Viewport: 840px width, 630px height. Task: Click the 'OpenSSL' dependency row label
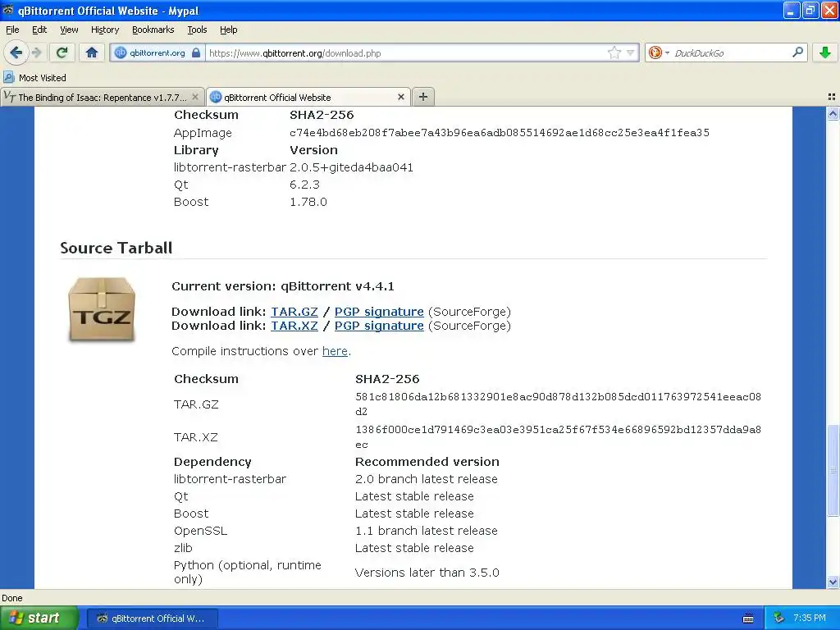point(200,531)
